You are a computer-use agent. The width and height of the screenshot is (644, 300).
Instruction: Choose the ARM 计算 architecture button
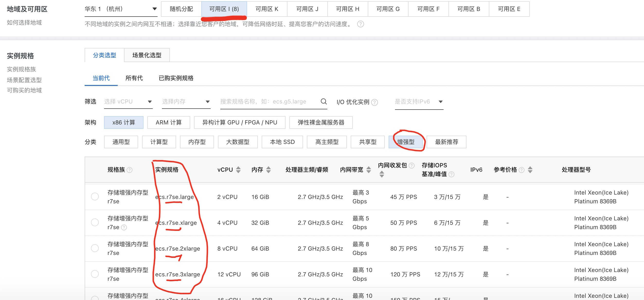169,122
